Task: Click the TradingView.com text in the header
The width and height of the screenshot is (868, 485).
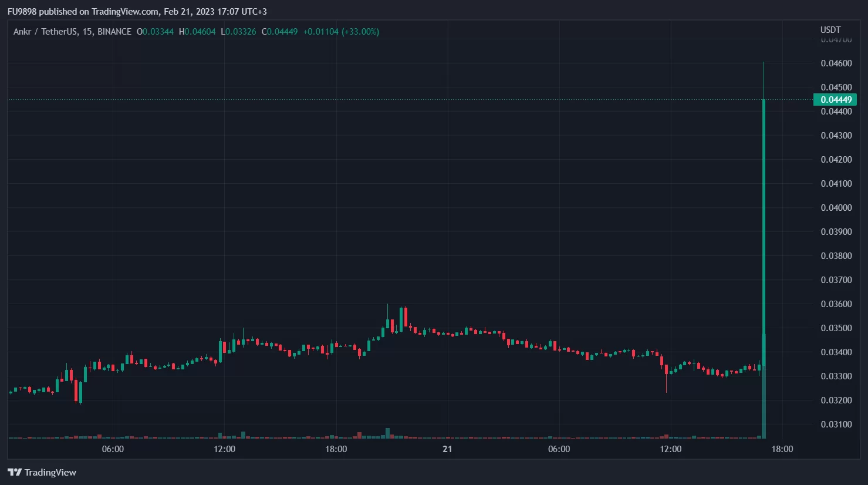Action: click(x=124, y=12)
